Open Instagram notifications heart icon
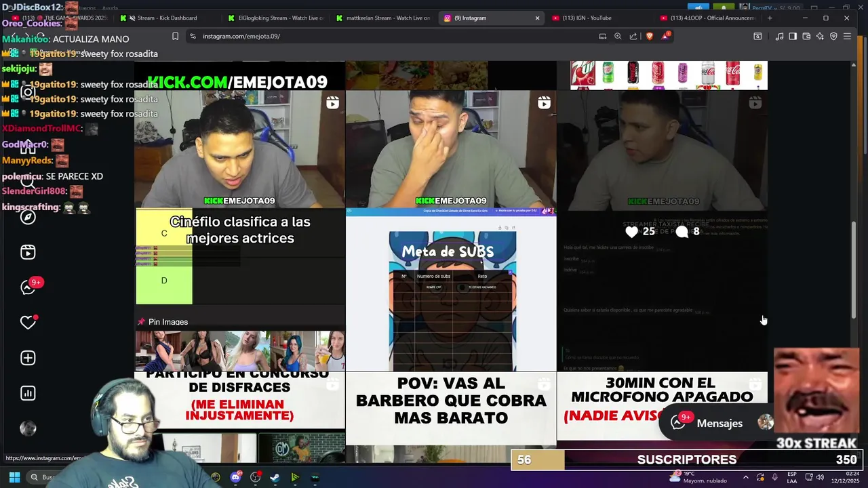 (x=28, y=323)
